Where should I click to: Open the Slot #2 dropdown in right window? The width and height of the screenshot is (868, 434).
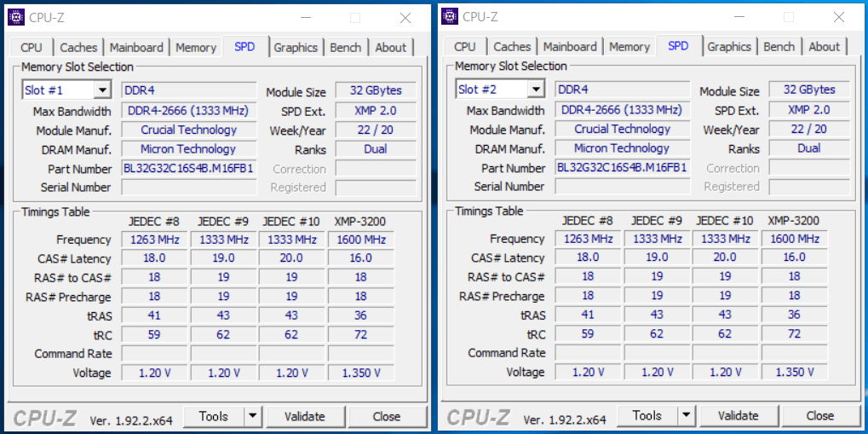tap(535, 90)
